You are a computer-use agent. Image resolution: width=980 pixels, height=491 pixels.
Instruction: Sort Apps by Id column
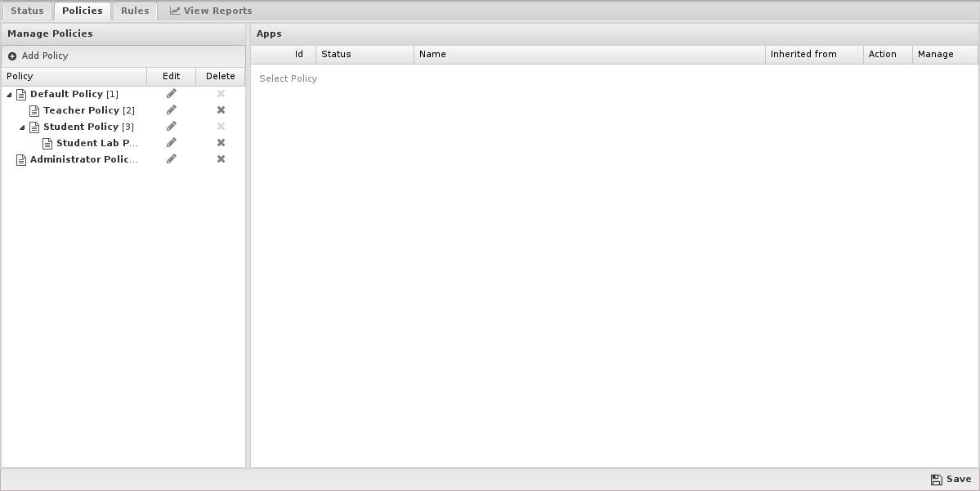click(283, 55)
